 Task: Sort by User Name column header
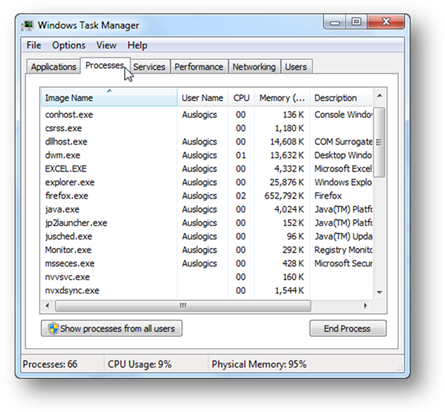coord(202,98)
